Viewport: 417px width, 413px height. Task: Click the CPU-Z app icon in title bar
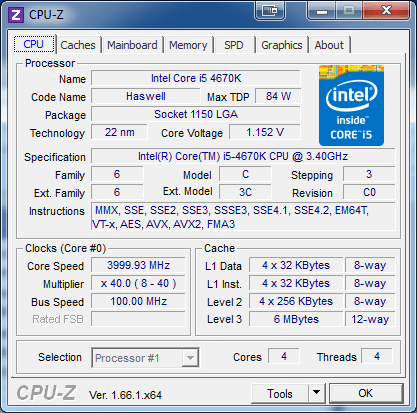pyautogui.click(x=16, y=15)
